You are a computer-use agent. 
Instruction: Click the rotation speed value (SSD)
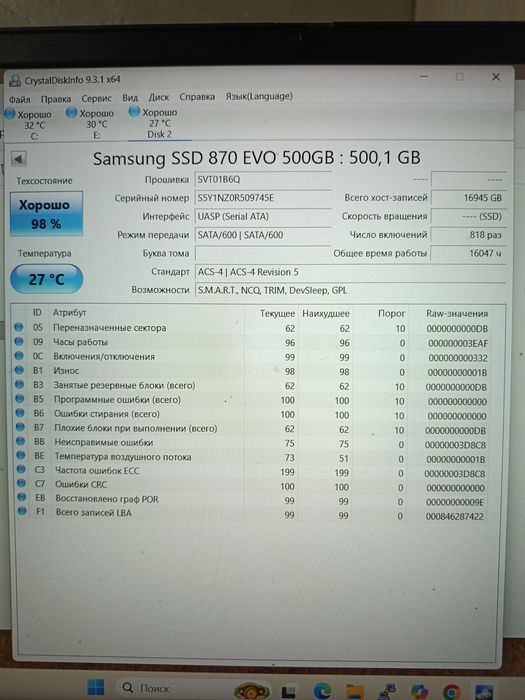(x=468, y=217)
